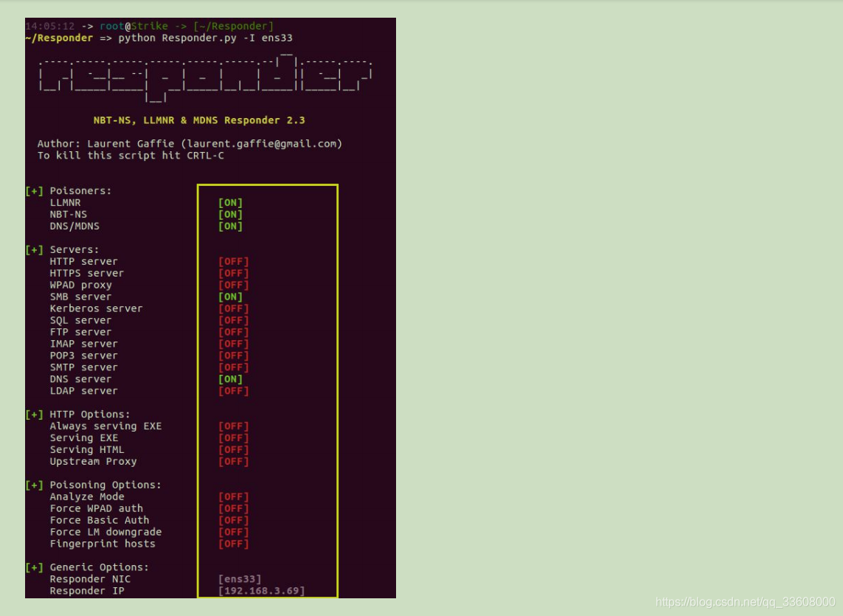Viewport: 843px width, 616px height.
Task: Select the 'Generic Options:' section heading
Action: coord(100,567)
